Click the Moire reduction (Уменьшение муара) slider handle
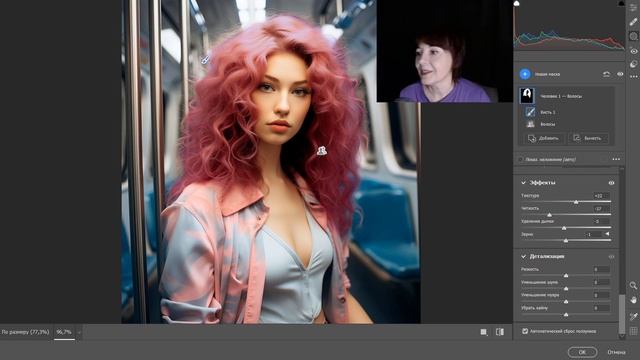Viewport: 640px width, 360px height. pos(566,302)
